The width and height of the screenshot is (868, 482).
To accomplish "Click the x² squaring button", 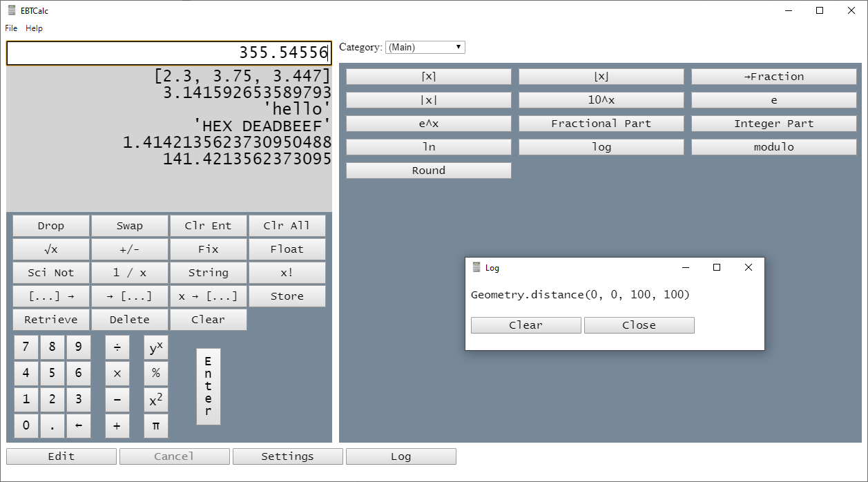I will pos(155,399).
